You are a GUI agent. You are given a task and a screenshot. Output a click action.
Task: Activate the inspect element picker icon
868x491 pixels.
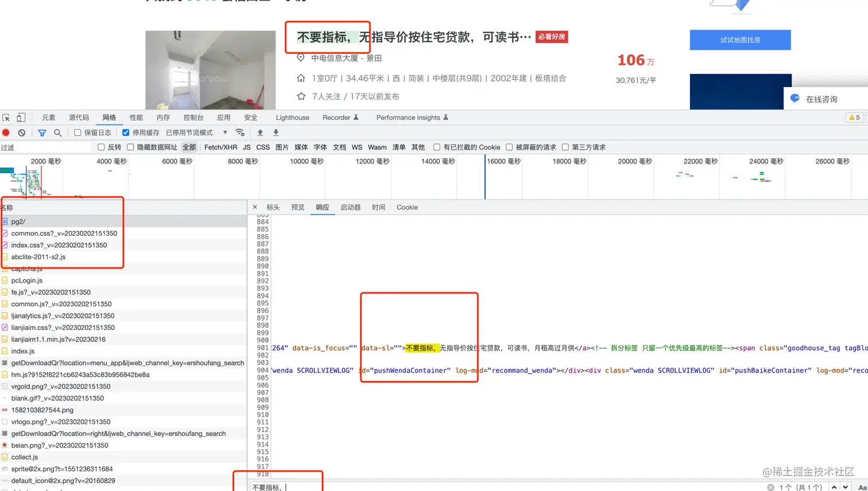click(x=6, y=118)
